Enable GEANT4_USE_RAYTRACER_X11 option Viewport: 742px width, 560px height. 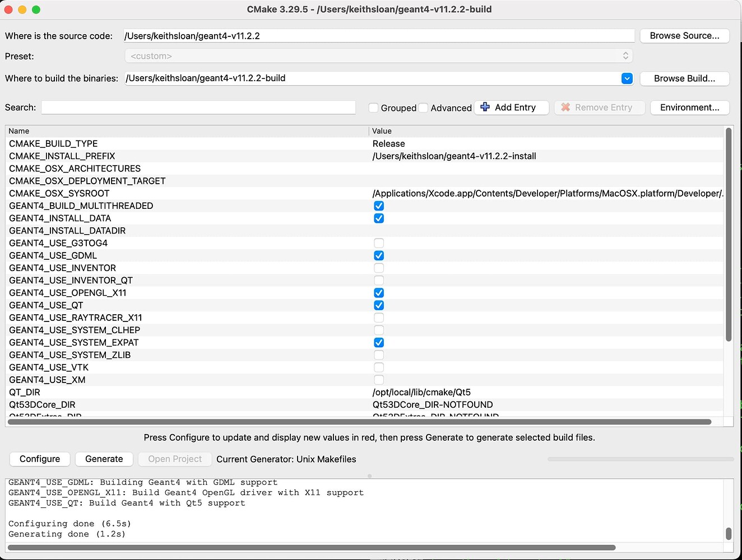pyautogui.click(x=379, y=318)
